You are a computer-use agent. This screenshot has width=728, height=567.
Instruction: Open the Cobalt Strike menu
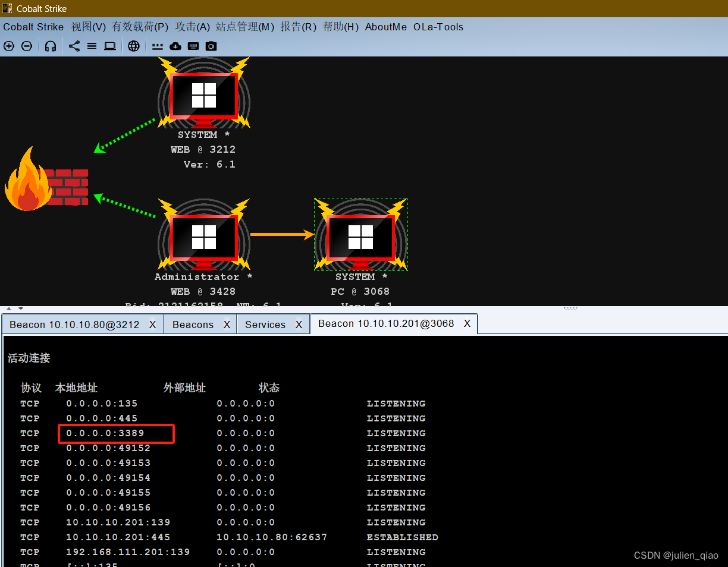pos(33,27)
